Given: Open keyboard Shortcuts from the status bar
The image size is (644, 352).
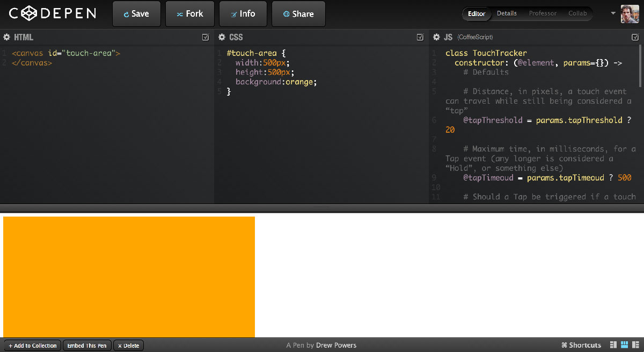Looking at the screenshot, I should tap(581, 344).
